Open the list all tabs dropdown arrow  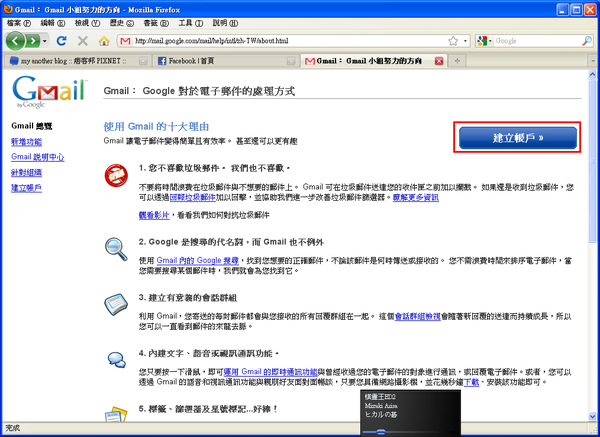coord(593,61)
